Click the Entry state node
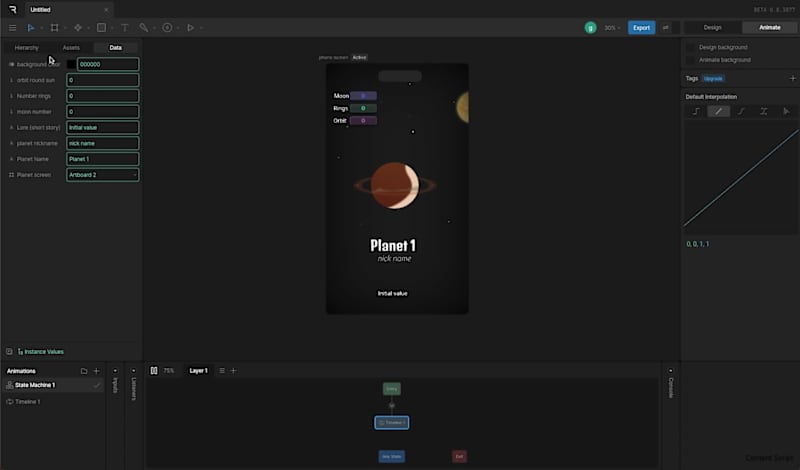Screen dimensions: 800x470 392,389
